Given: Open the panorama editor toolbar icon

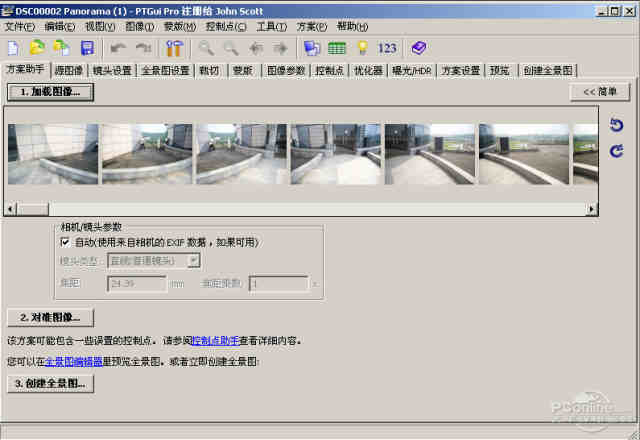Looking at the screenshot, I should [x=311, y=47].
